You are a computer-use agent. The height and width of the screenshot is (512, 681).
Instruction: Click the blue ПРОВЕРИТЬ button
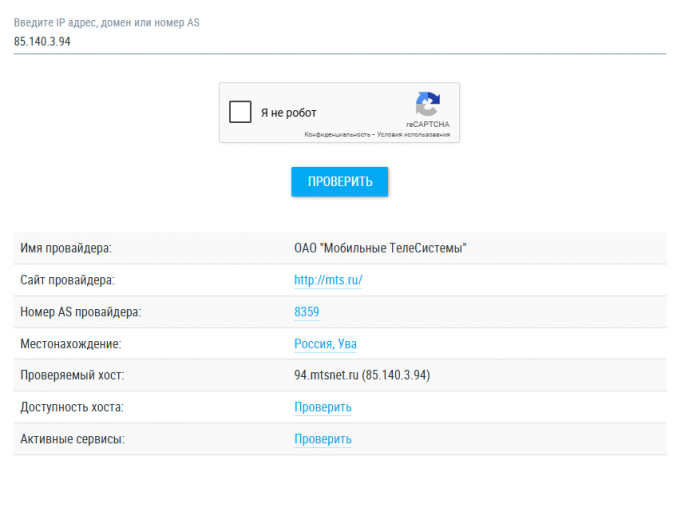340,182
